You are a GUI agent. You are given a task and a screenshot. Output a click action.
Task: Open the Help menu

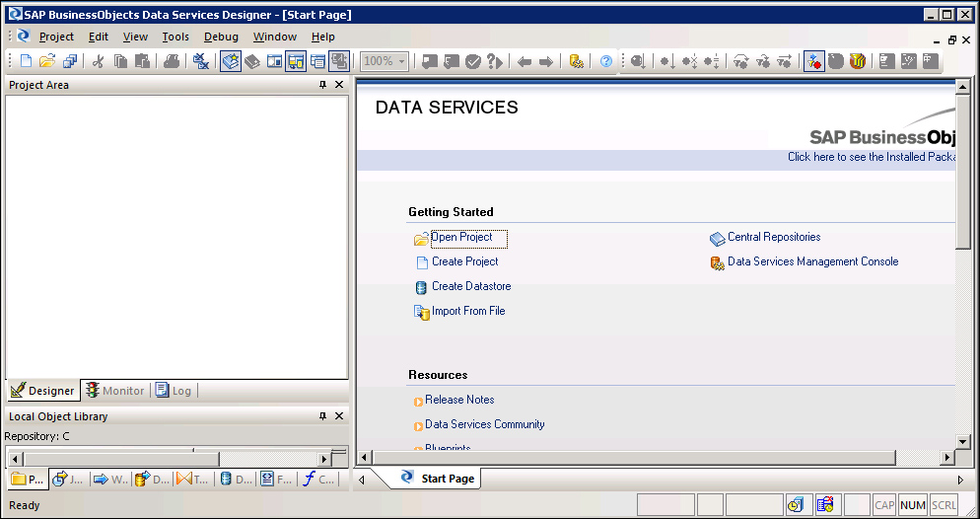(323, 37)
